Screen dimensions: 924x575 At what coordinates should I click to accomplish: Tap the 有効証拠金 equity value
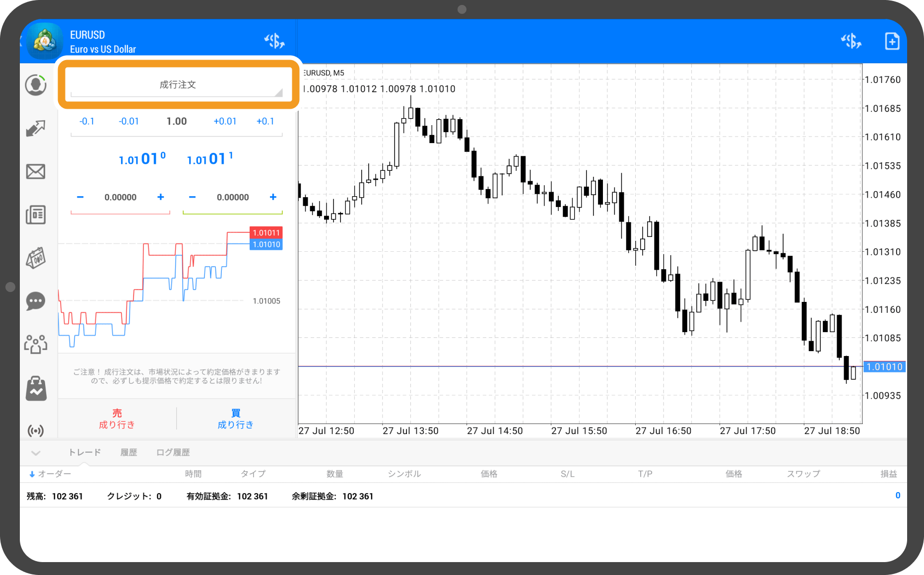coord(253,496)
